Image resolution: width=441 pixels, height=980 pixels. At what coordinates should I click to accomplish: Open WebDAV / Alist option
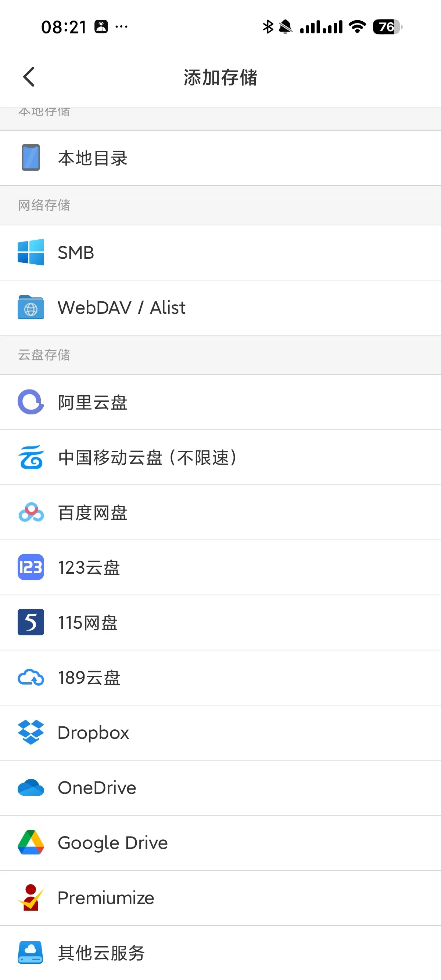122,308
